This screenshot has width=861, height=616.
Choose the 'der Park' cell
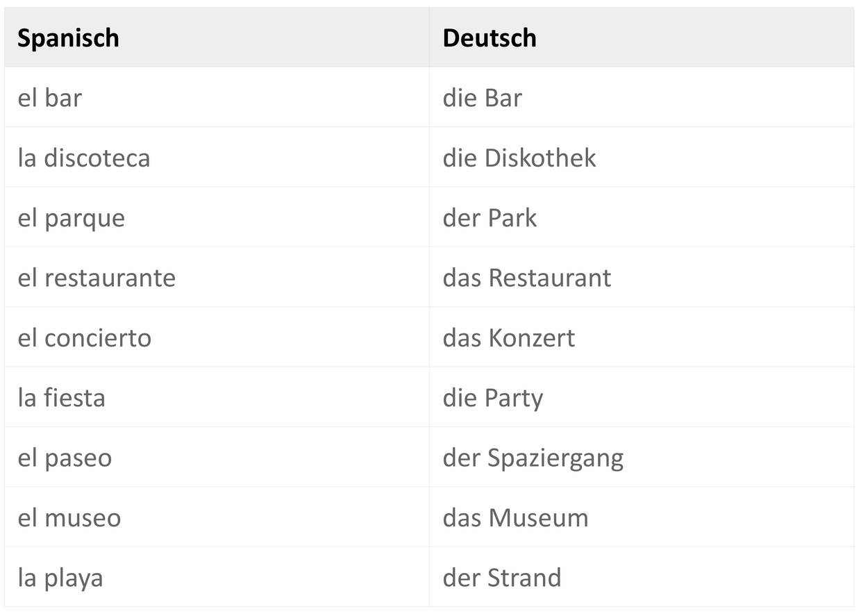(490, 218)
